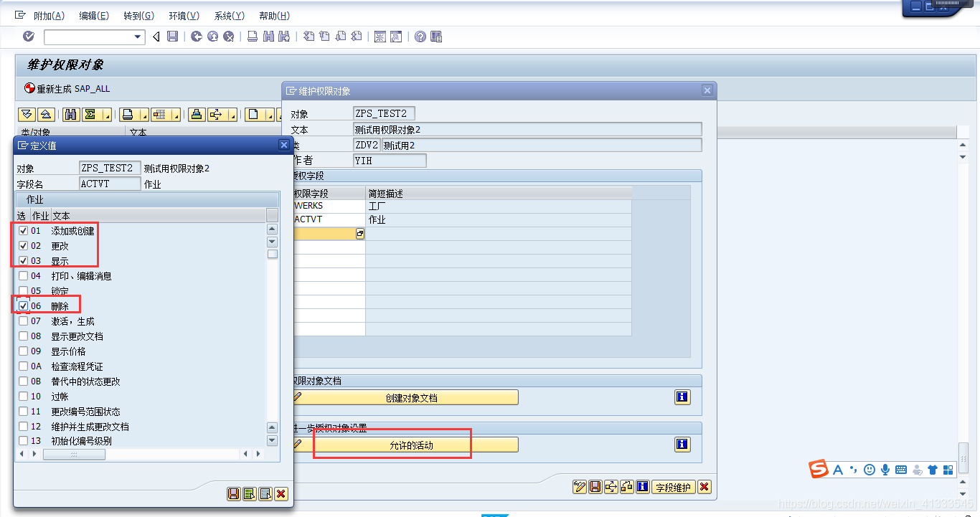980x517 pixels.
Task: Click the Print icon in top toolbar
Action: pos(253,37)
